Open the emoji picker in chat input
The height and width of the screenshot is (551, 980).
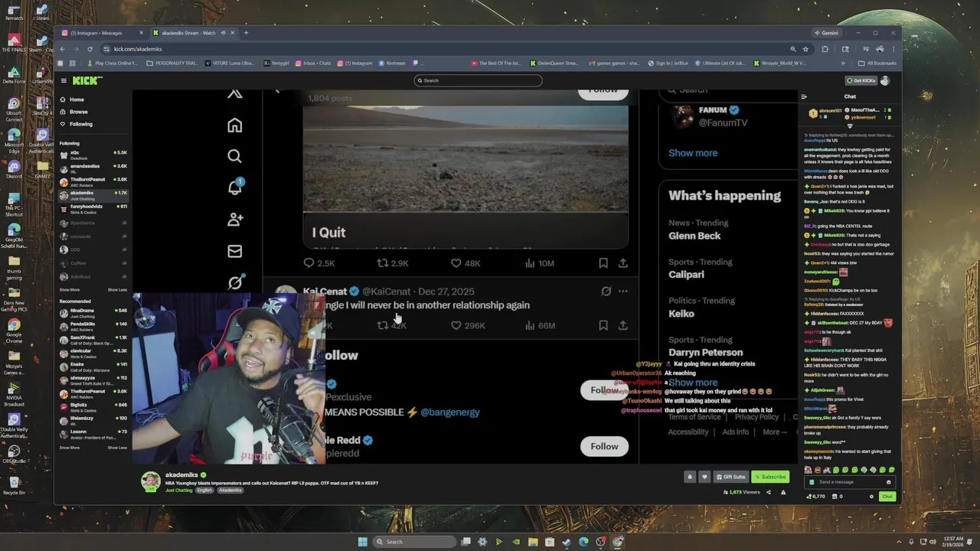pyautogui.click(x=888, y=482)
